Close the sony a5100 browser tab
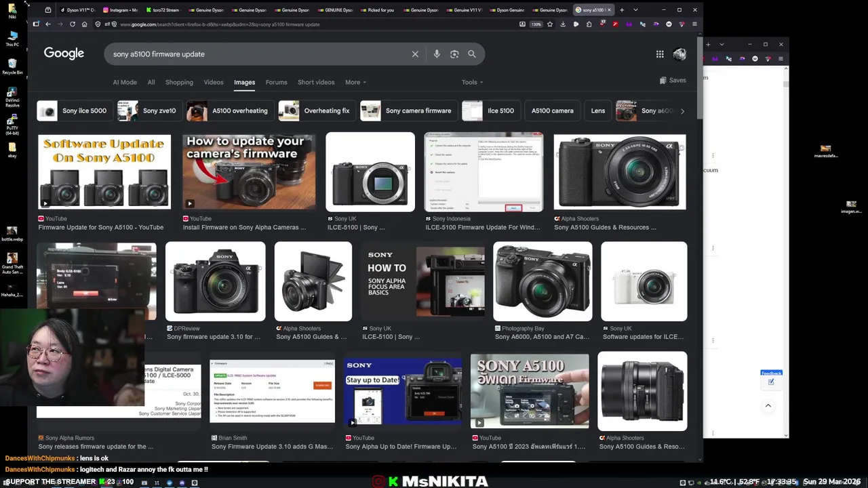Screen dimensions: 868x488 (610, 10)
